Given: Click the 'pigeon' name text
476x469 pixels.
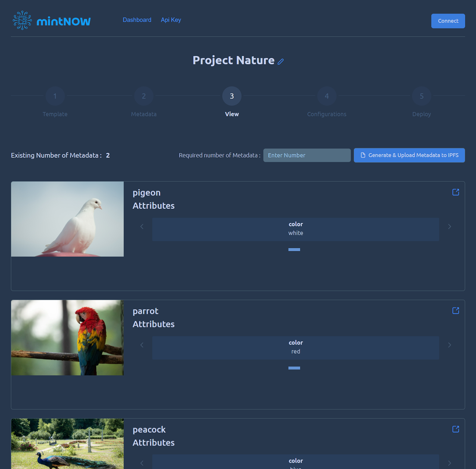Looking at the screenshot, I should pos(147,193).
